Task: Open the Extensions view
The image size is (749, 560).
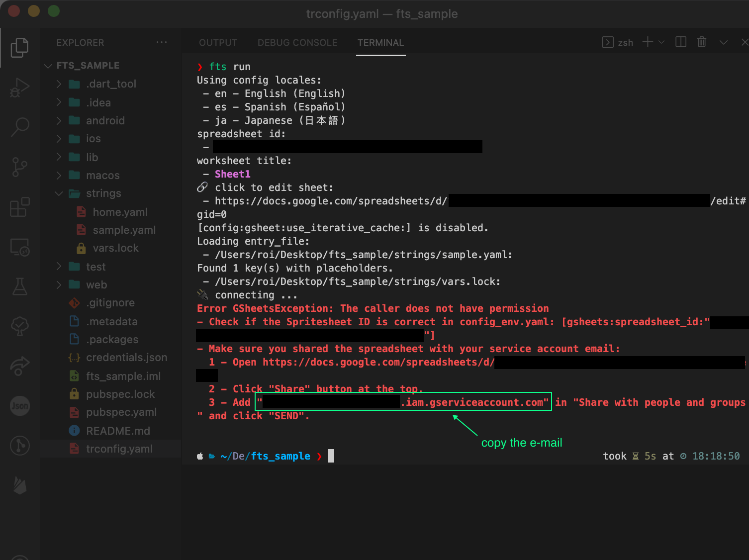Action: coord(19,207)
